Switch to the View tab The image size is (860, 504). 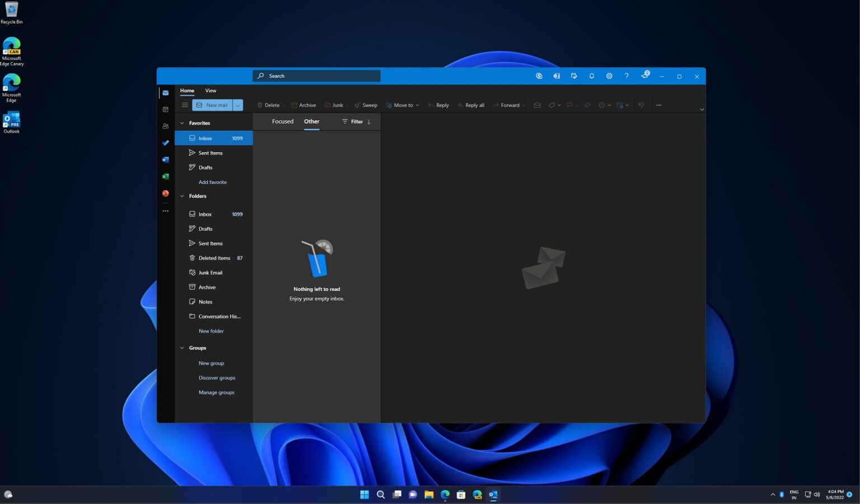pyautogui.click(x=211, y=90)
